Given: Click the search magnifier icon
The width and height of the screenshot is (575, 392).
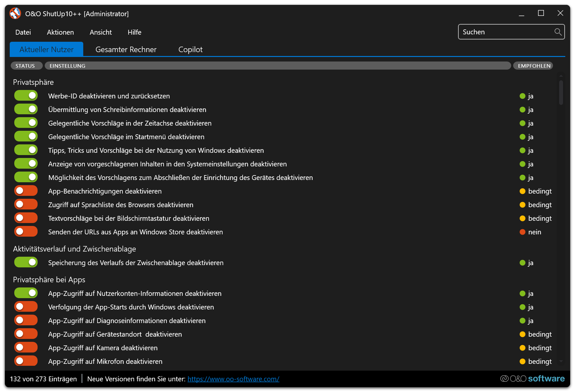Looking at the screenshot, I should pyautogui.click(x=558, y=32).
